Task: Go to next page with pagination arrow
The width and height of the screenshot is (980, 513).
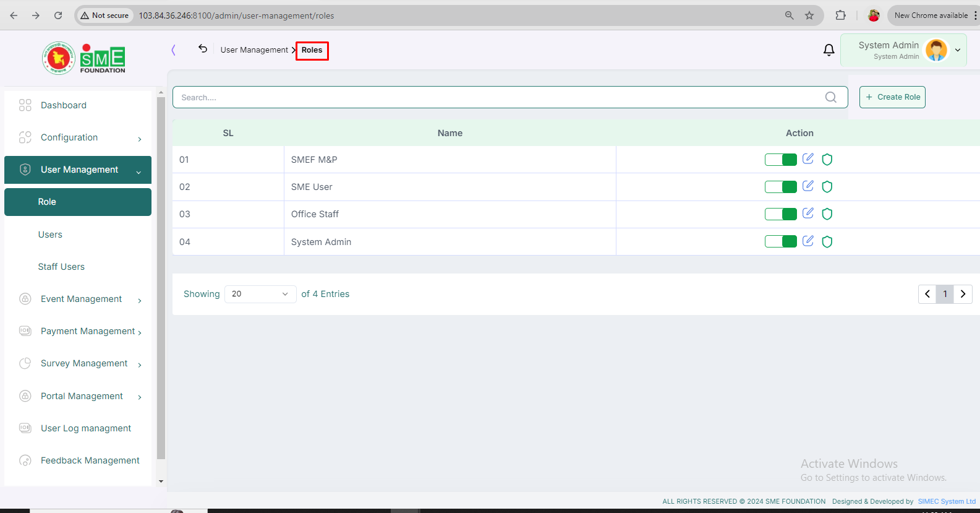Action: tap(963, 294)
